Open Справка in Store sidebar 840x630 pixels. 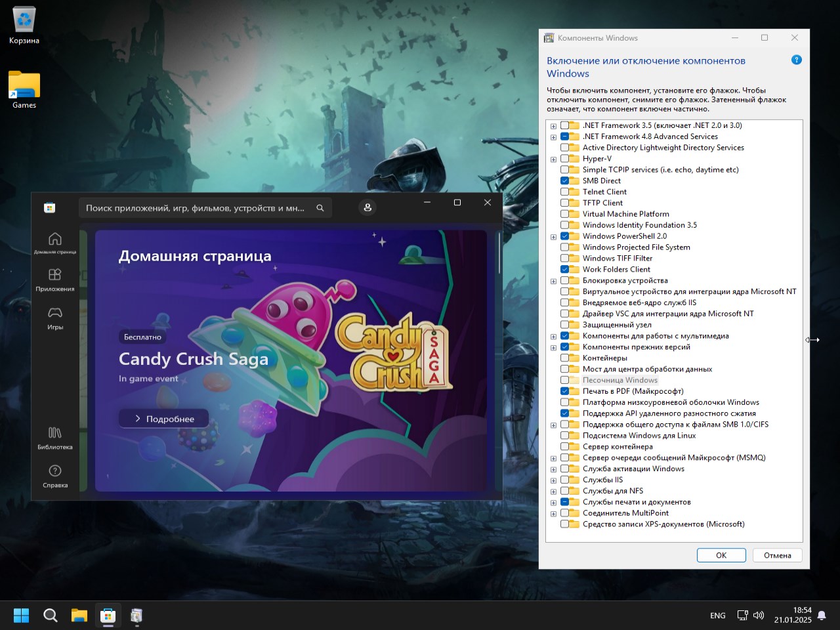[x=55, y=476]
